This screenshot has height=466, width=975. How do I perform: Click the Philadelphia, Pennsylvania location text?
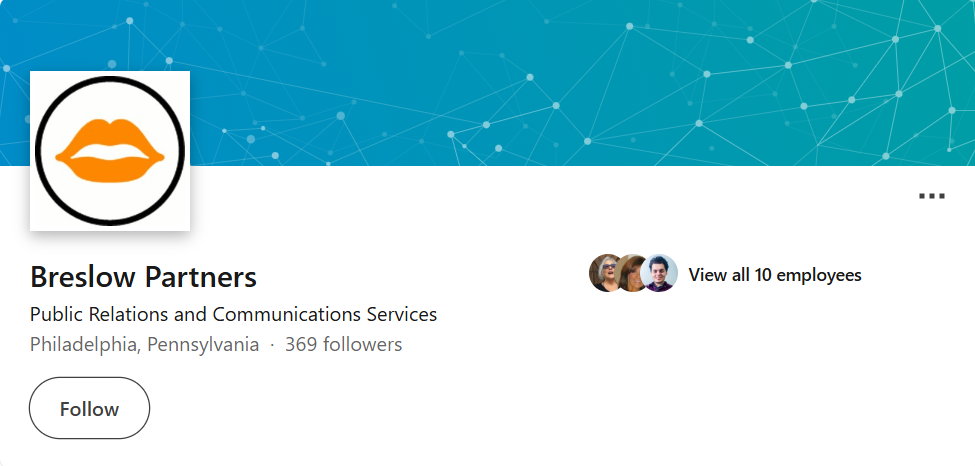point(144,345)
